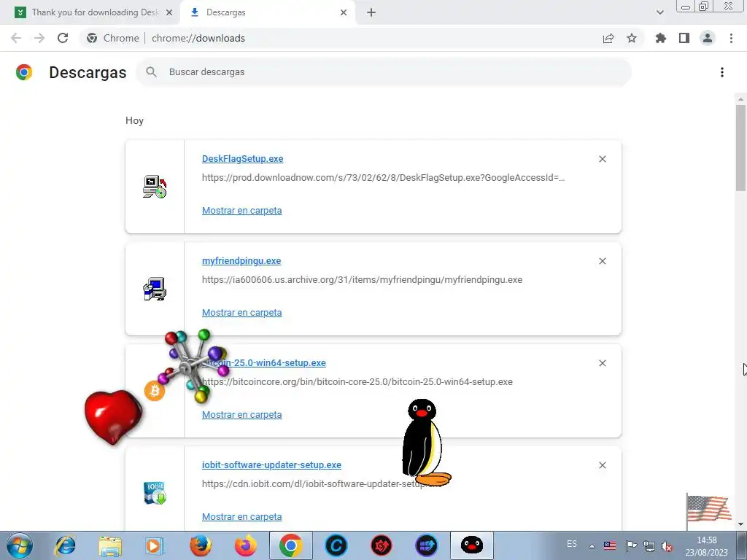Click the waving US flag on desktop

pos(709,510)
